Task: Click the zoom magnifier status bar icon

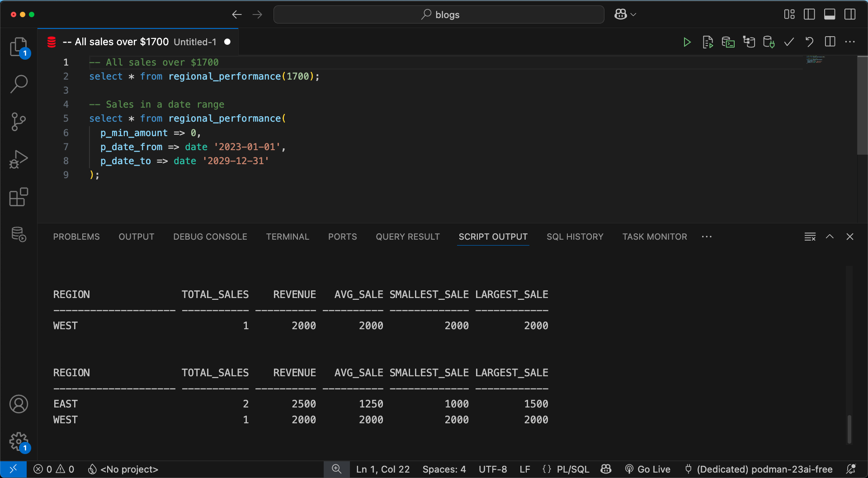Action: tap(336, 469)
